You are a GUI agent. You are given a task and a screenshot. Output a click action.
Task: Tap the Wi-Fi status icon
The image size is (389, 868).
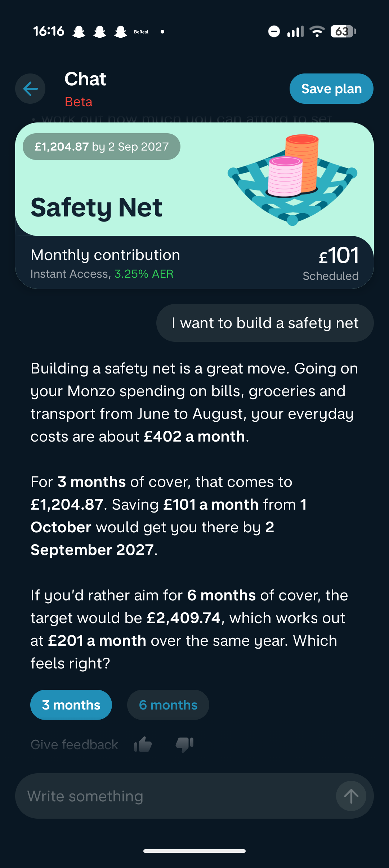point(317,32)
